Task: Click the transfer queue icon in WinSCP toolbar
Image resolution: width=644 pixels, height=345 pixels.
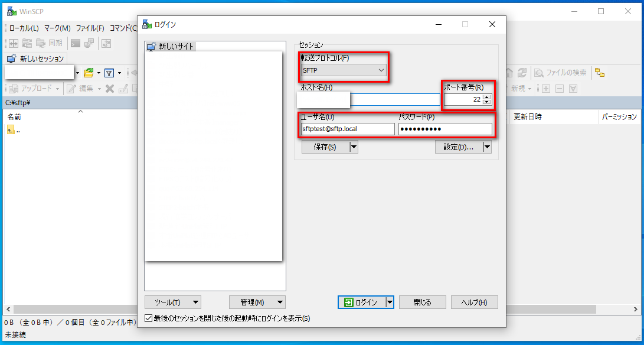Action: tap(106, 43)
